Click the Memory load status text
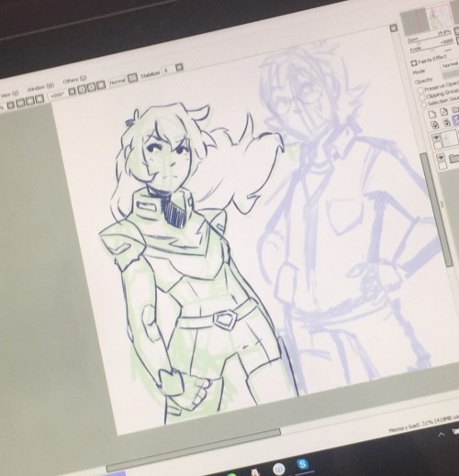 (x=424, y=424)
